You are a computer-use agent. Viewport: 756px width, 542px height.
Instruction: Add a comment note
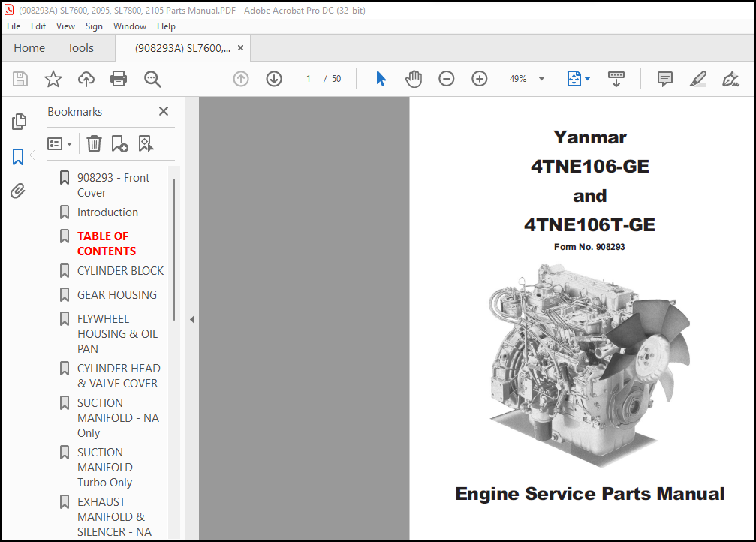click(665, 79)
